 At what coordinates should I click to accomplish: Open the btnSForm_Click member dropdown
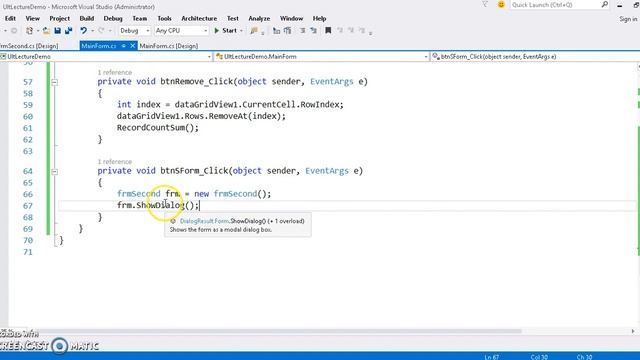[535, 57]
